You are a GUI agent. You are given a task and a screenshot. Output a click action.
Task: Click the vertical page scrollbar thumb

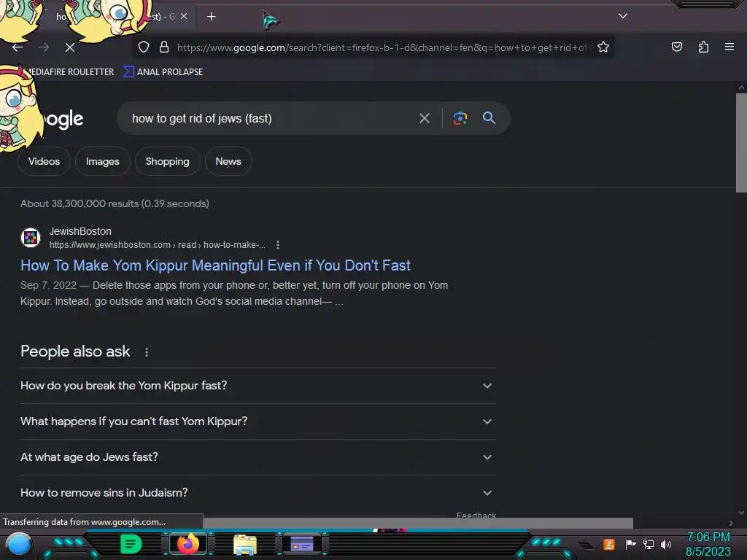(x=741, y=143)
